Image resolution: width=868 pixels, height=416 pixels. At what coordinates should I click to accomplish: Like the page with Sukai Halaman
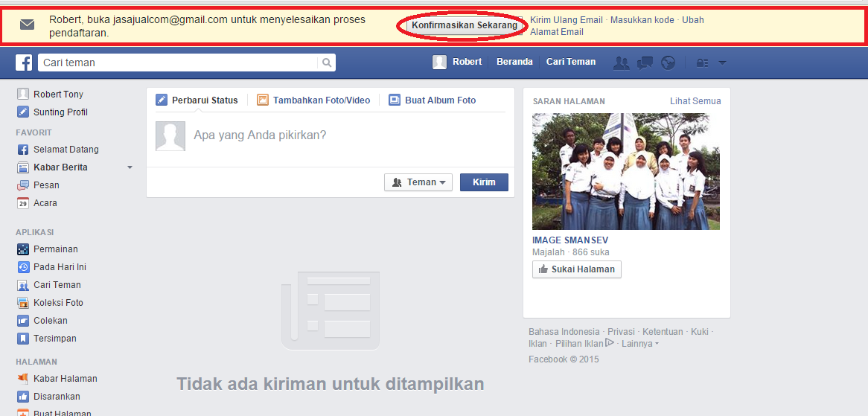click(x=576, y=269)
